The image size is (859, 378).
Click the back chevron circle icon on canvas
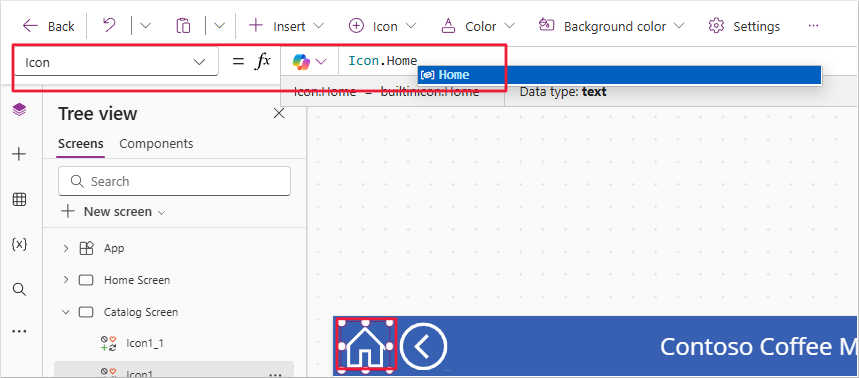tap(423, 346)
